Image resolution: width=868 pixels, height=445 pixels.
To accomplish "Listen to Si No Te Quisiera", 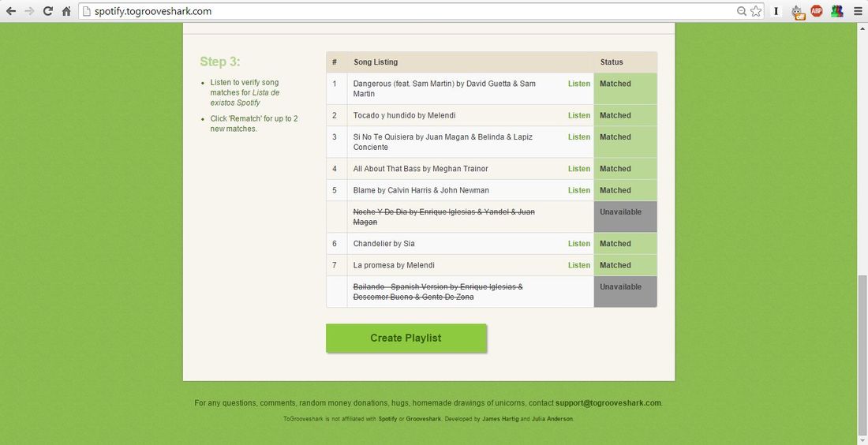I will [579, 136].
